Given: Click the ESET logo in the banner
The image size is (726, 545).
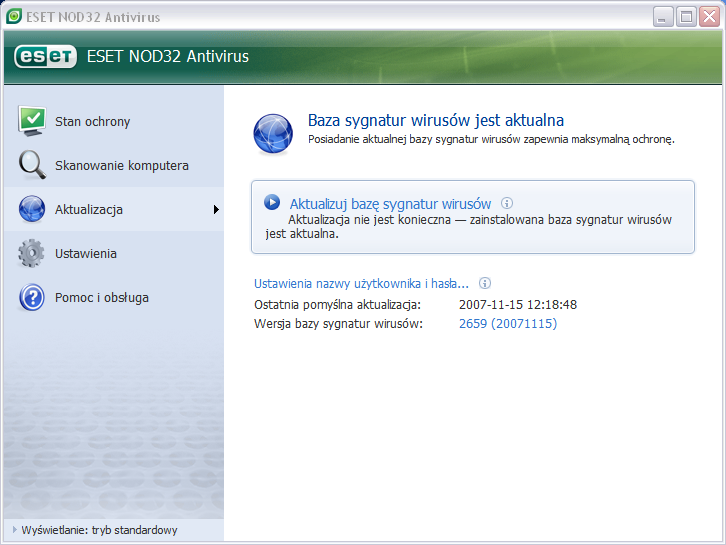Looking at the screenshot, I should click(x=45, y=56).
